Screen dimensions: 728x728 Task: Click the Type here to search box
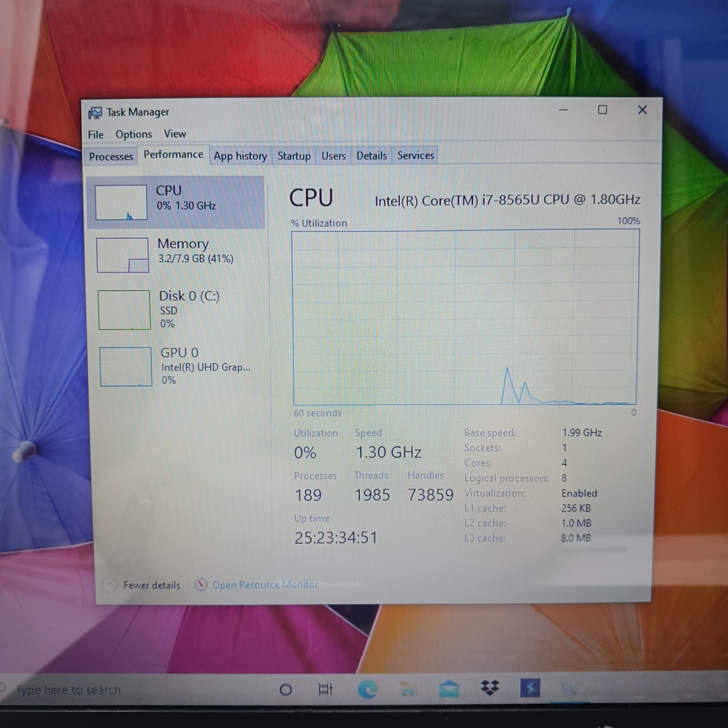pyautogui.click(x=68, y=690)
